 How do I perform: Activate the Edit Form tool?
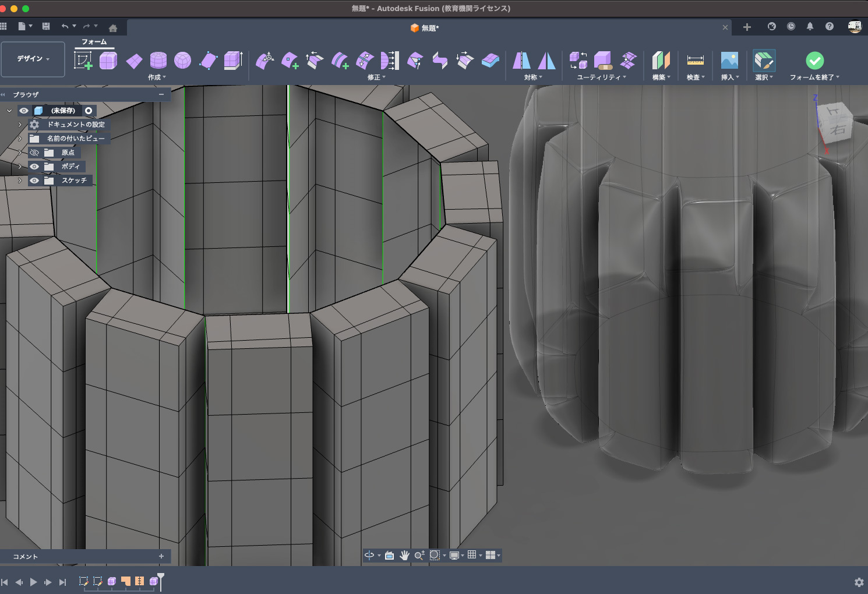pos(265,60)
